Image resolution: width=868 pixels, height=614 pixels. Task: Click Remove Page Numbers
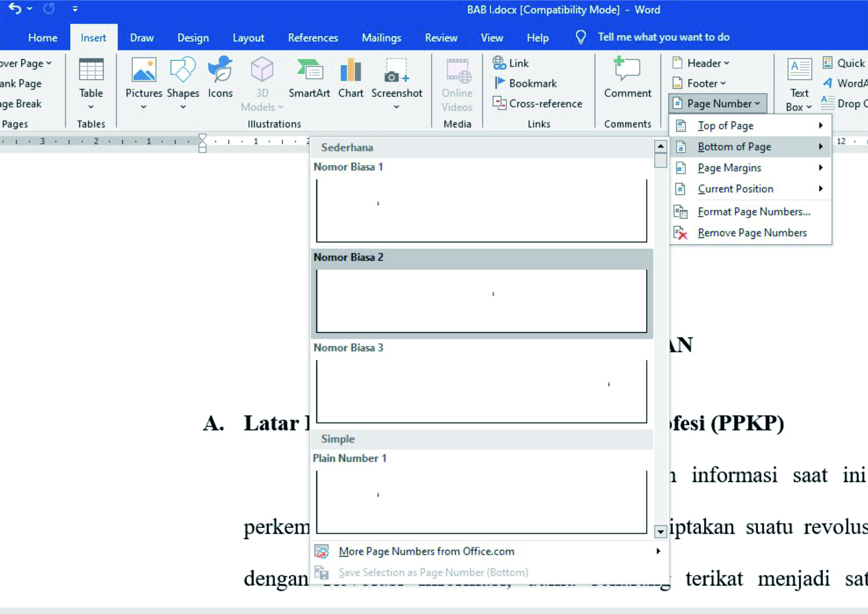click(x=751, y=233)
